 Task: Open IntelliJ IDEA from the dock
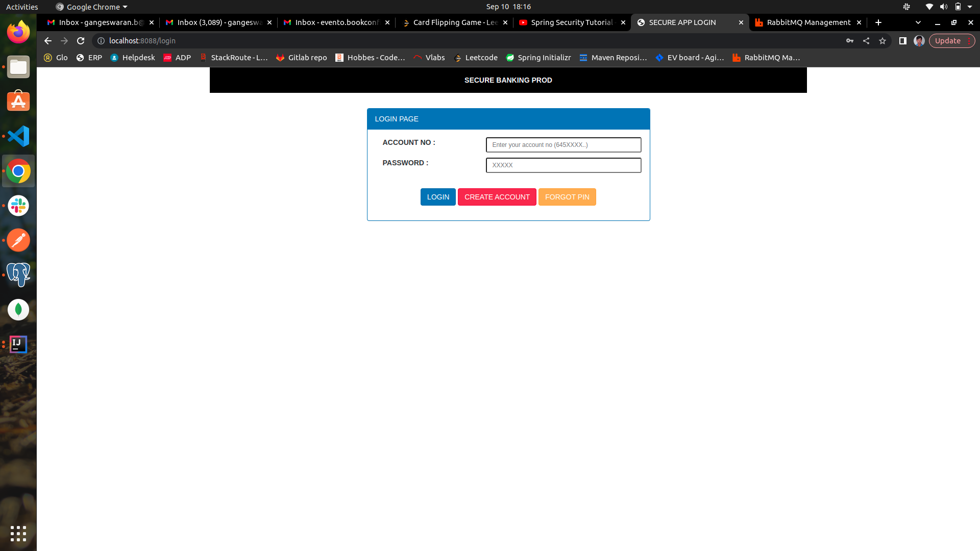click(18, 344)
